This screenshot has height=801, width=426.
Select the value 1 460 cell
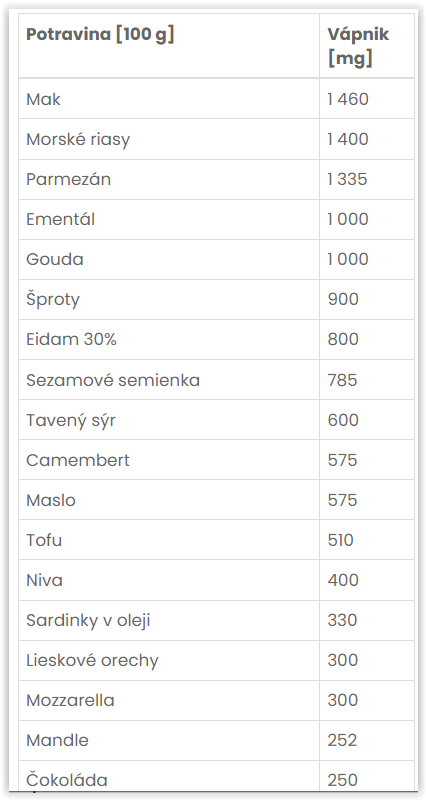click(367, 99)
